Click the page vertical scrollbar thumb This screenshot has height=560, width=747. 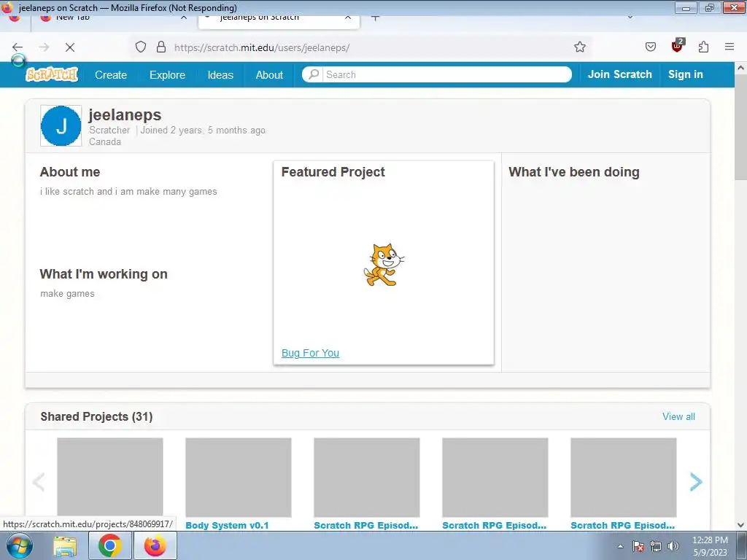[x=741, y=128]
